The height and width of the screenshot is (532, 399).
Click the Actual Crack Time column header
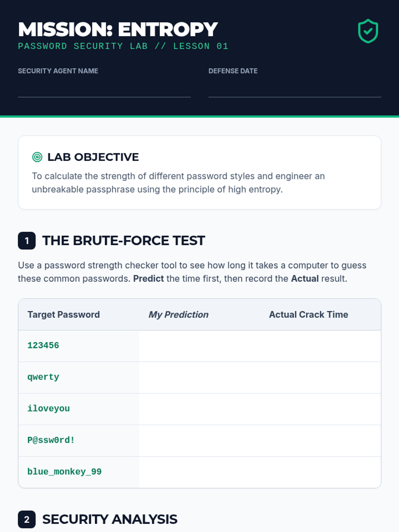(309, 315)
